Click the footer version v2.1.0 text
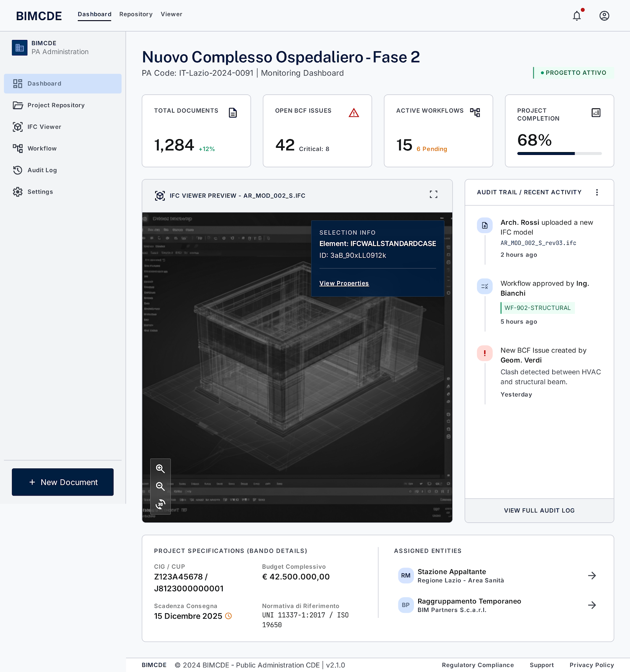 pos(335,665)
